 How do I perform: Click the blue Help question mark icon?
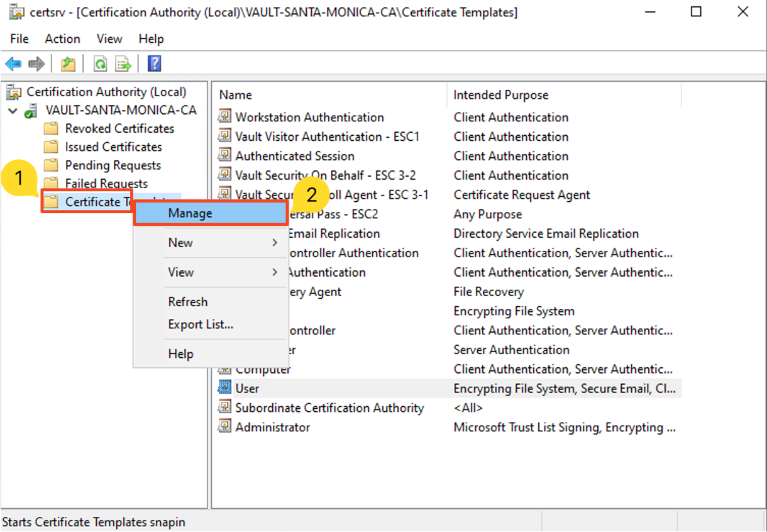tap(154, 64)
